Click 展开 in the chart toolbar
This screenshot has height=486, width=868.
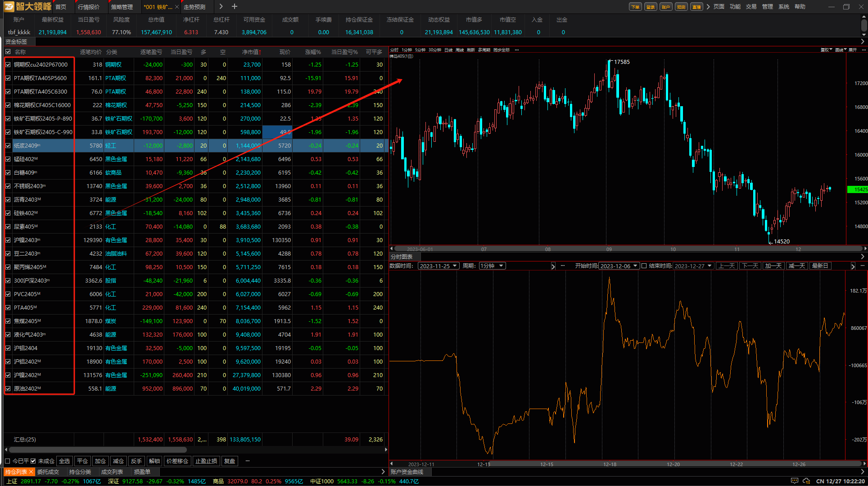coord(853,50)
